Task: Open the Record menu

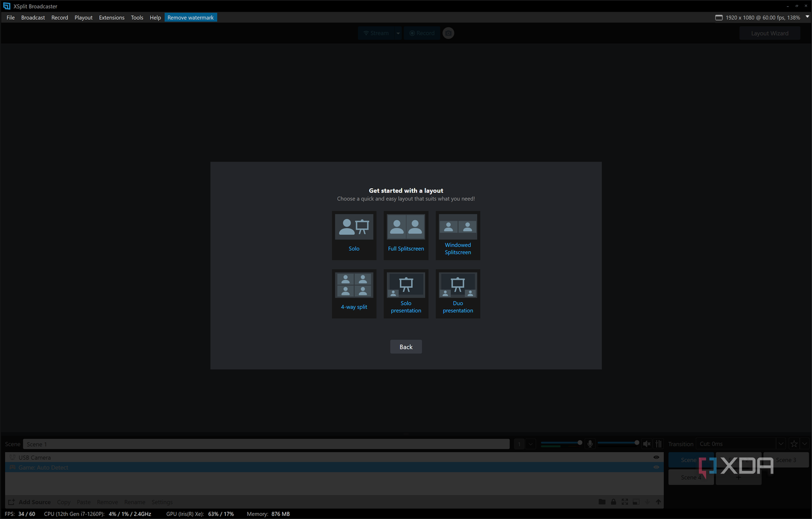Action: tap(60, 18)
